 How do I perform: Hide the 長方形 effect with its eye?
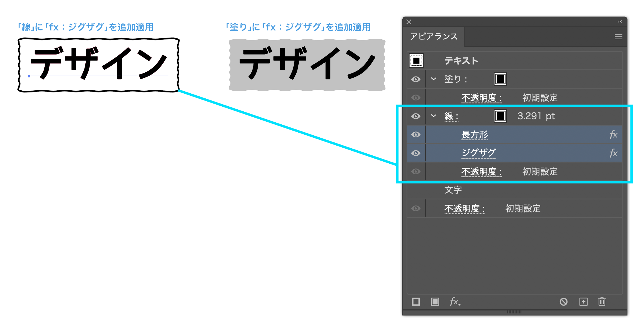[x=416, y=134]
